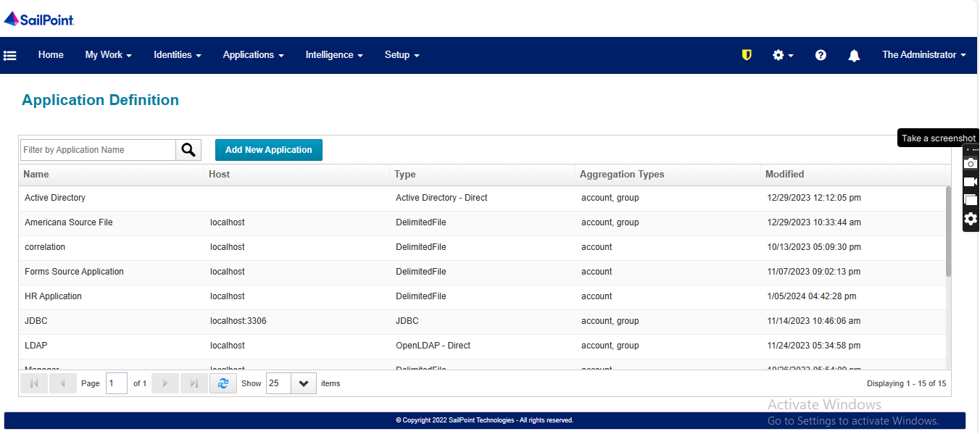Open the Forms Source Application row
The width and height of the screenshot is (980, 434).
pyautogui.click(x=482, y=272)
